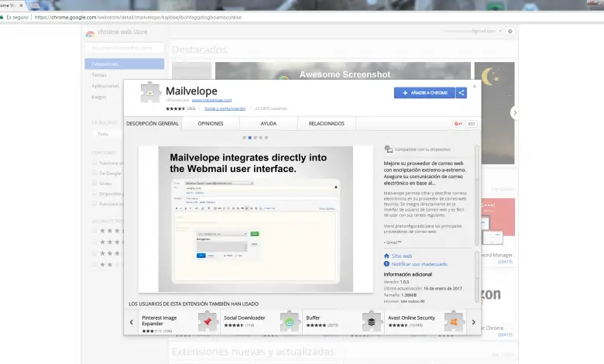Click the web store search field
This screenshot has height=364, width=604.
(x=125, y=48)
